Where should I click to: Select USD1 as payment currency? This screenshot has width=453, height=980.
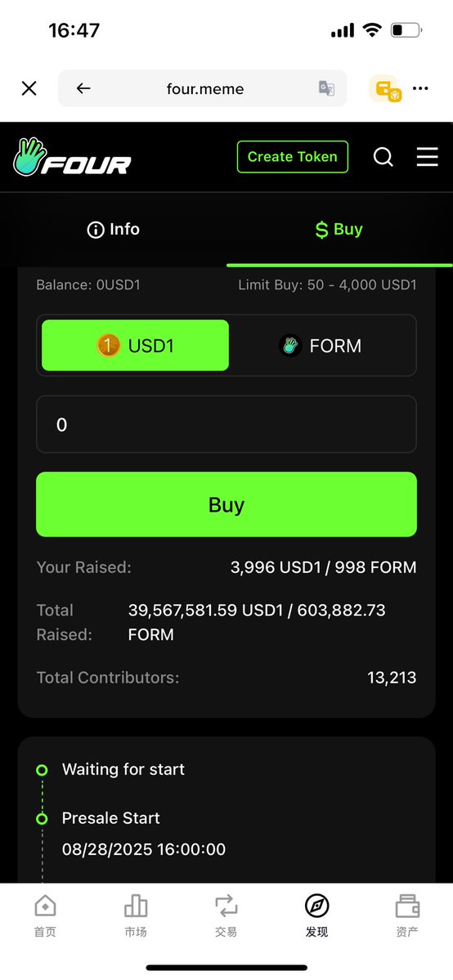pos(135,346)
